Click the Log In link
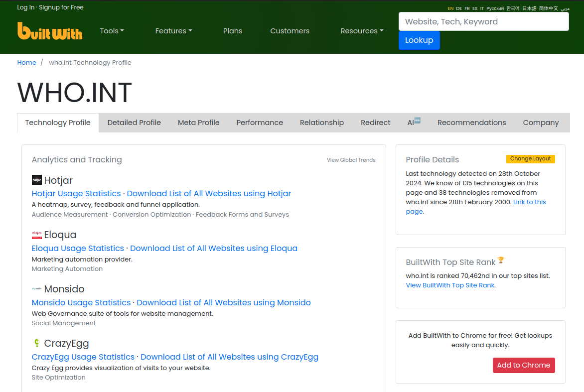 pos(26,7)
